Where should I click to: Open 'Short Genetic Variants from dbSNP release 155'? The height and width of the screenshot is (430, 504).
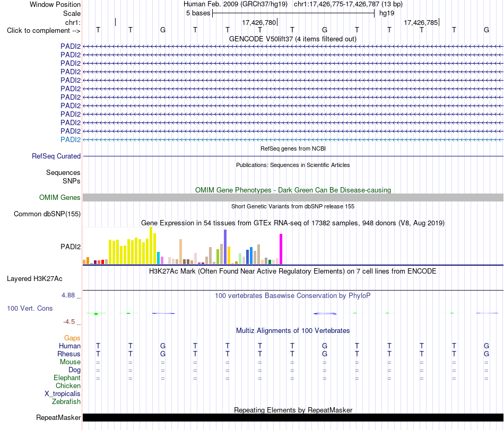[293, 206]
